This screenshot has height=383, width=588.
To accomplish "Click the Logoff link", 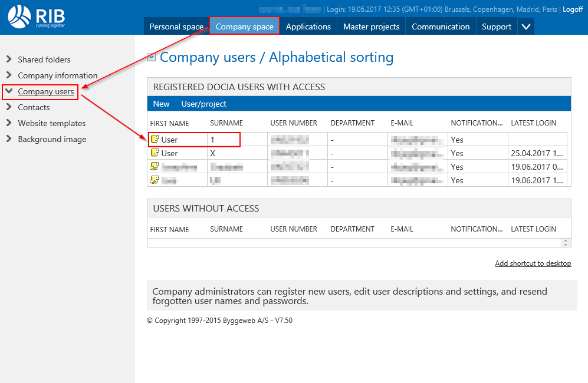I will click(x=573, y=9).
